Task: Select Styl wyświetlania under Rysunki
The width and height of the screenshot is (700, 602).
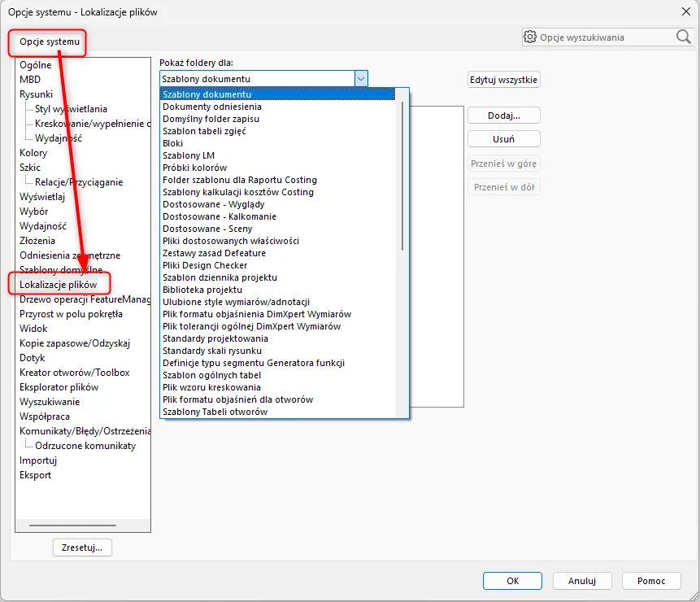Action: pos(71,109)
